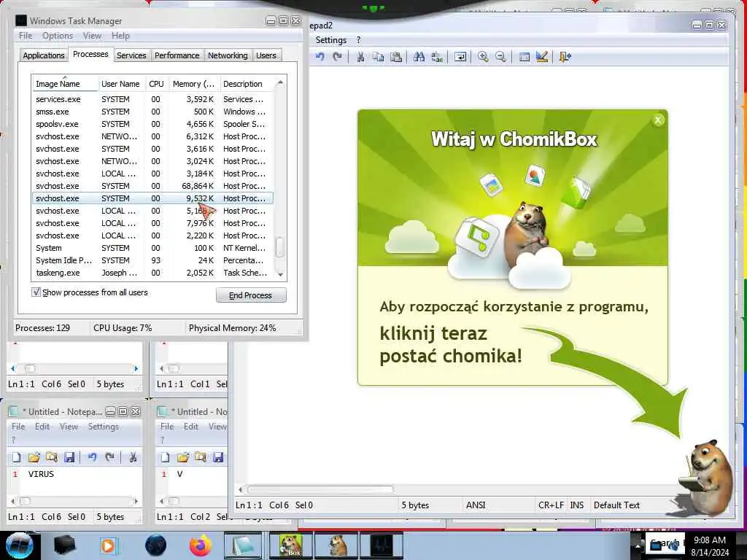Image resolution: width=747 pixels, height=560 pixels.
Task: Open Find with the binoculars icon
Action: (419, 57)
